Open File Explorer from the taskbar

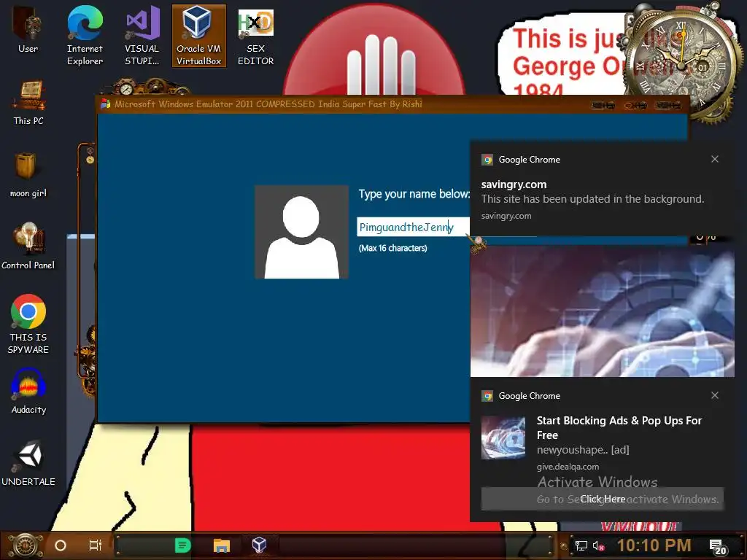(x=222, y=545)
